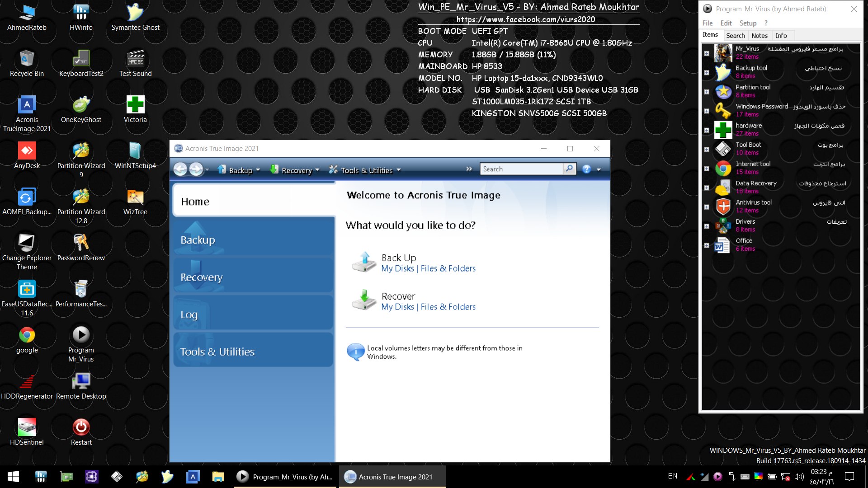This screenshot has width=868, height=488.
Task: Open Acronis TrueImage 2021 desktop icon
Action: click(27, 114)
